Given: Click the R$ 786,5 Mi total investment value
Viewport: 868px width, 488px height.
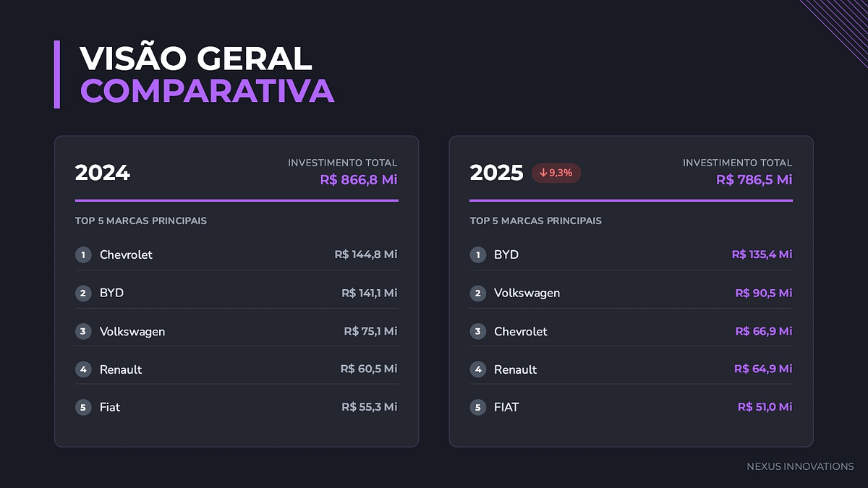Looking at the screenshot, I should [754, 179].
